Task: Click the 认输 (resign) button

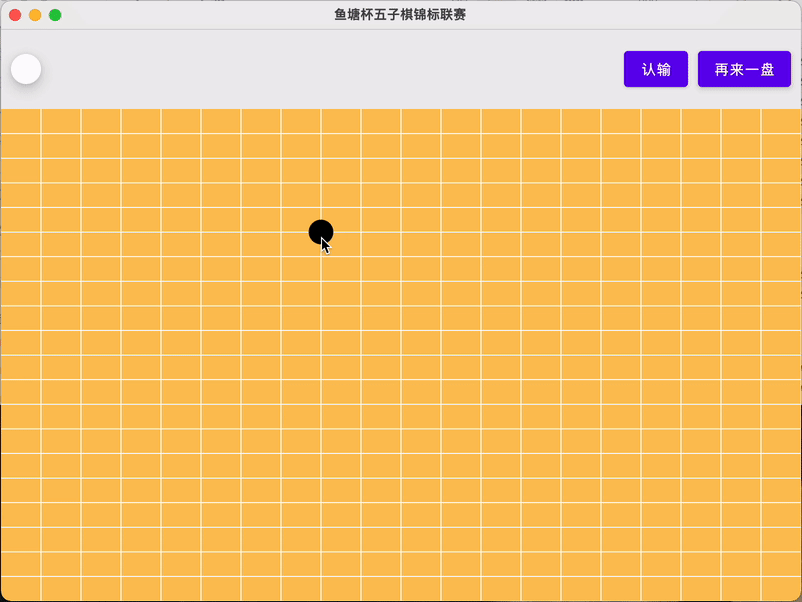Action: pos(656,69)
